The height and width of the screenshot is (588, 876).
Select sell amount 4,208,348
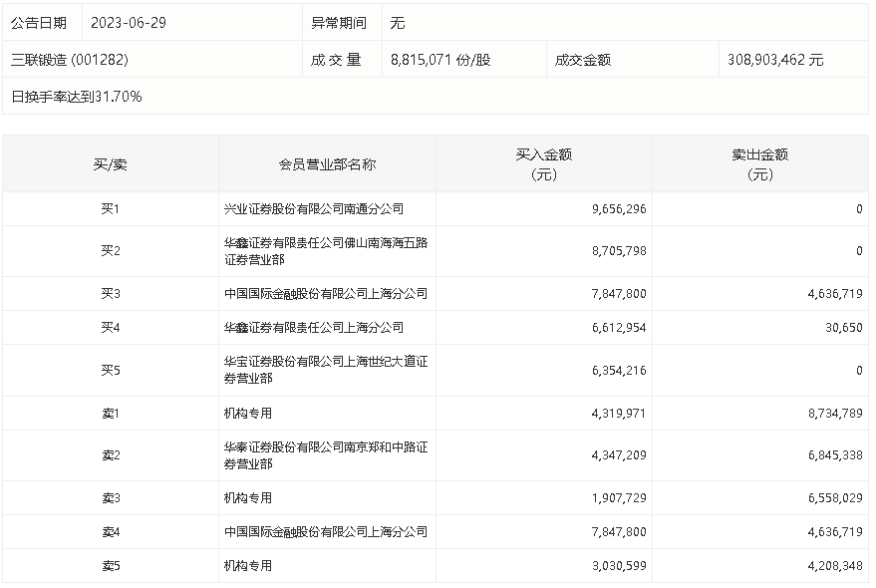pos(835,566)
